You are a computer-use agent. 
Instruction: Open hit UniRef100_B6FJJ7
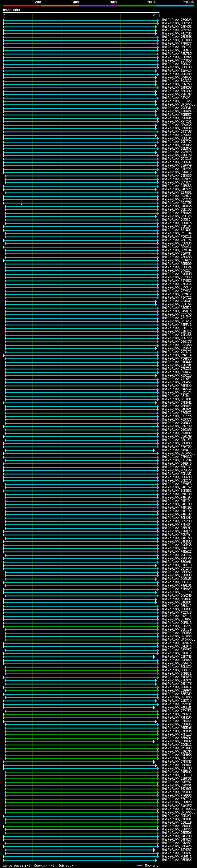[x=176, y=582]
